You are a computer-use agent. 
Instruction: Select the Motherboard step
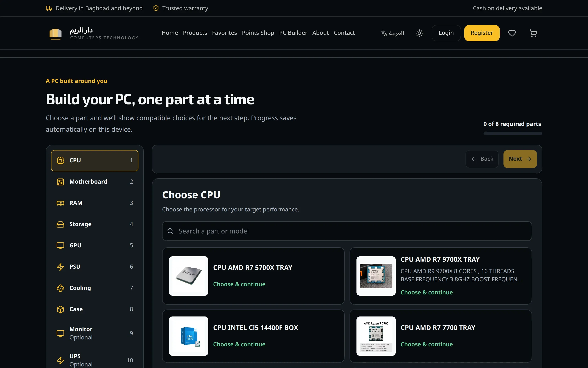tap(95, 182)
